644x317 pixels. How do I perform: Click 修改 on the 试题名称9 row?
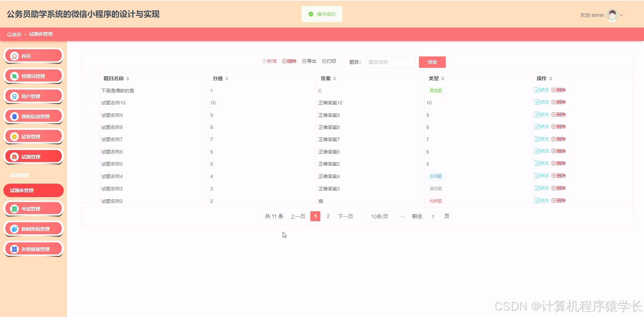(541, 115)
